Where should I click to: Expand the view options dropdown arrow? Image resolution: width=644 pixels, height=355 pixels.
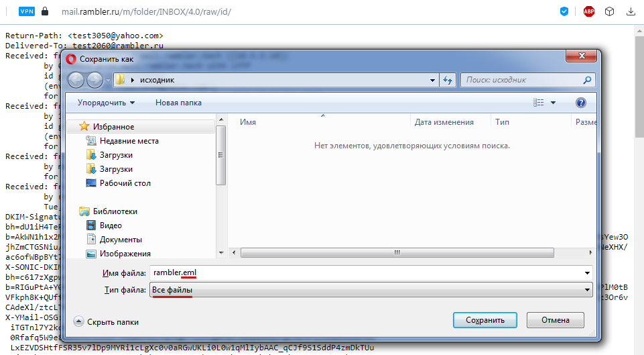[x=554, y=103]
